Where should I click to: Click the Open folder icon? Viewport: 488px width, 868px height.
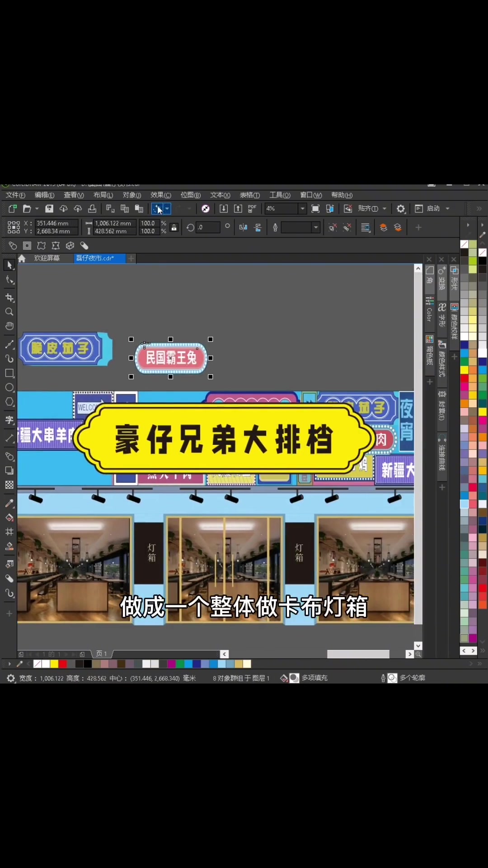(27, 208)
